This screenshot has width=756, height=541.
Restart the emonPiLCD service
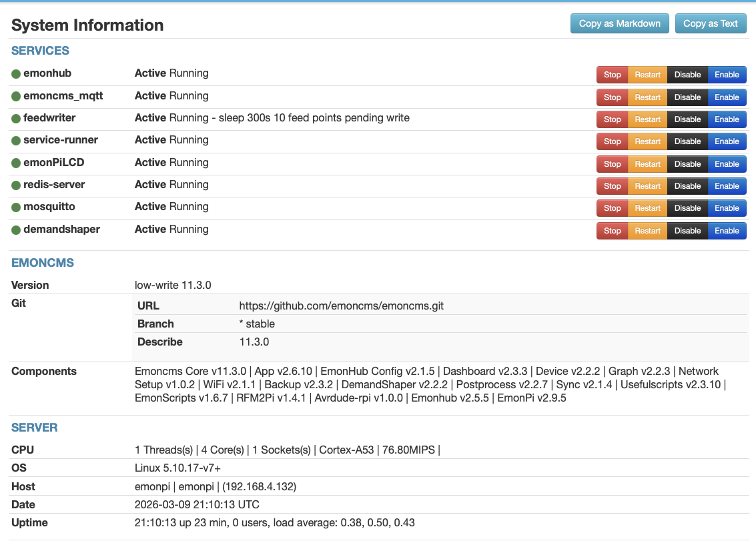pos(647,164)
